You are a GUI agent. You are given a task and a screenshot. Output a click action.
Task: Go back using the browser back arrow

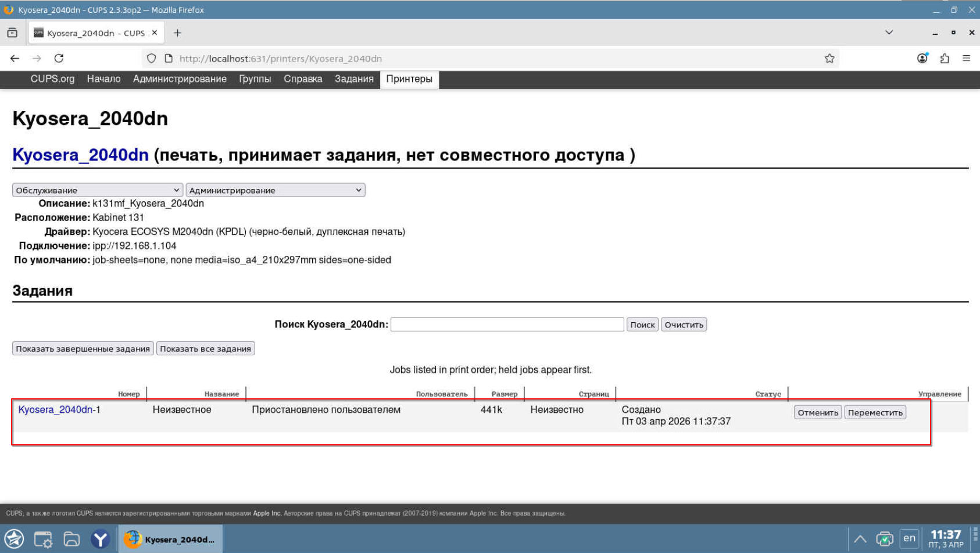coord(15,58)
